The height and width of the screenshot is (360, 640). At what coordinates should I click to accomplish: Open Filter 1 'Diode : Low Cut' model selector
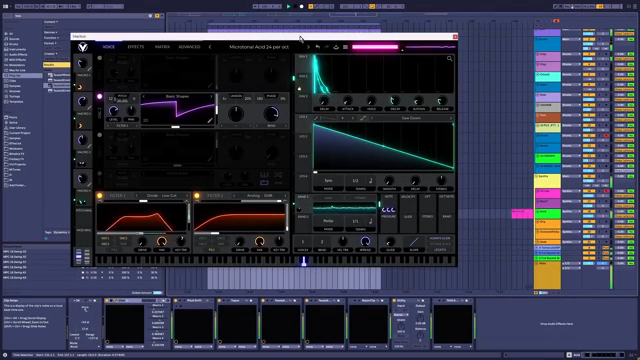pos(162,196)
